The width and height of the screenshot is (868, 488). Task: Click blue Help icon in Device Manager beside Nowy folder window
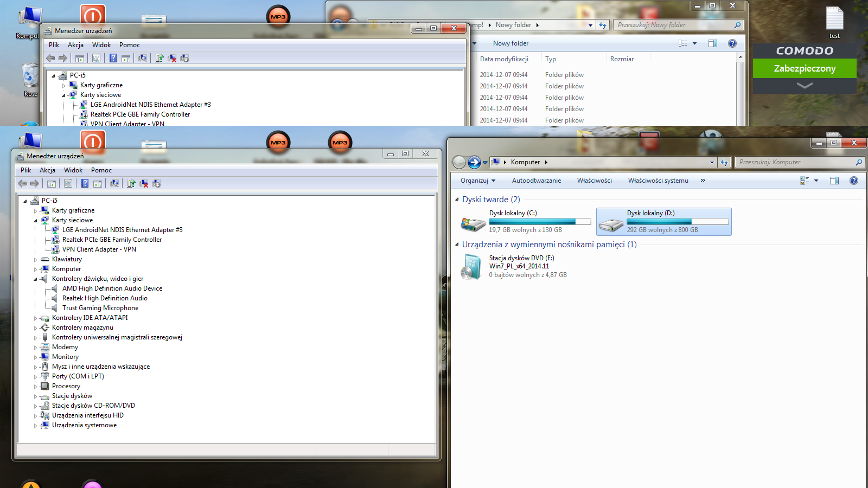[x=113, y=59]
